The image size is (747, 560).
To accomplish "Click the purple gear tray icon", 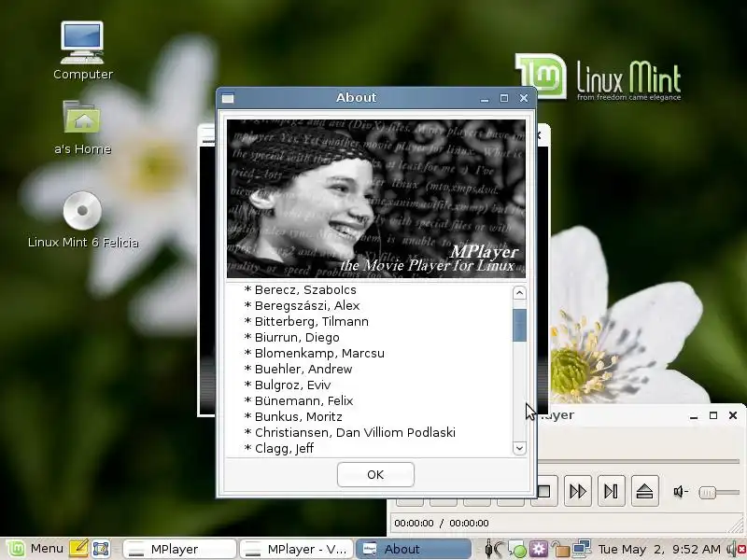I will [539, 549].
